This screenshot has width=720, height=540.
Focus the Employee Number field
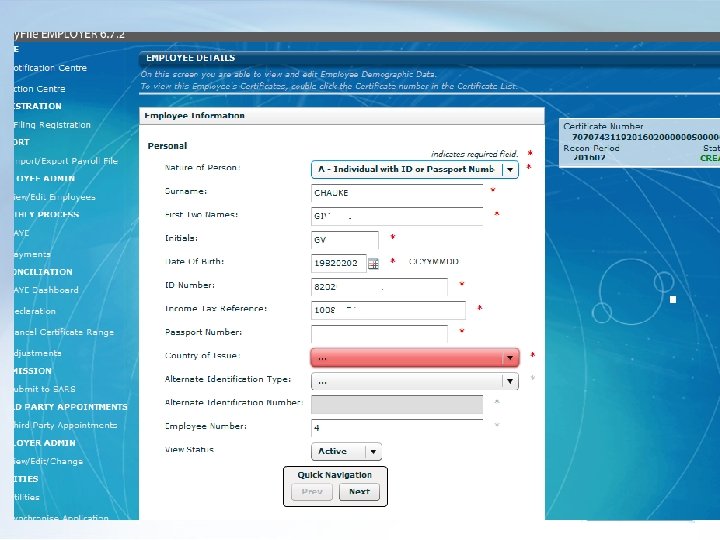397,428
